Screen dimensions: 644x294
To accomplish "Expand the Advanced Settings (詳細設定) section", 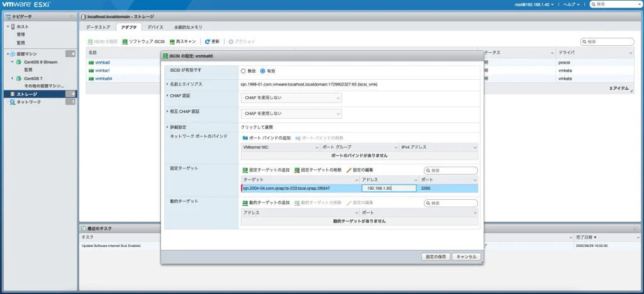I will pyautogui.click(x=167, y=128).
